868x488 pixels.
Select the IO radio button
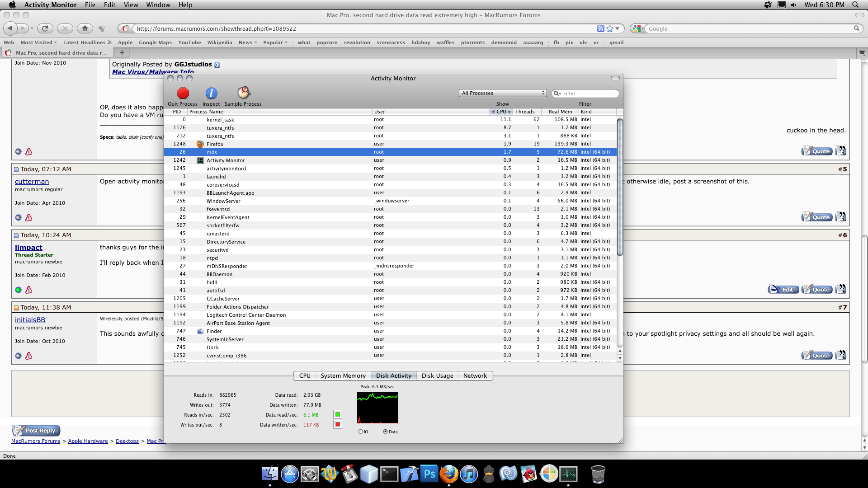tap(360, 432)
